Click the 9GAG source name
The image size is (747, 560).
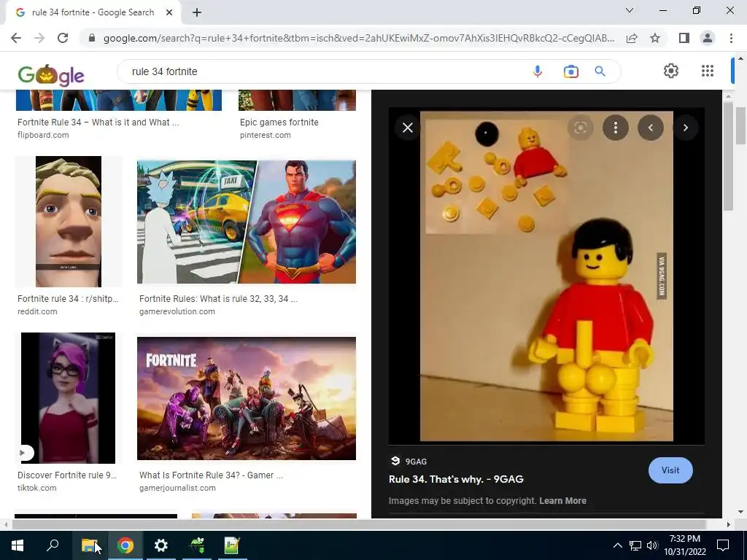point(416,462)
